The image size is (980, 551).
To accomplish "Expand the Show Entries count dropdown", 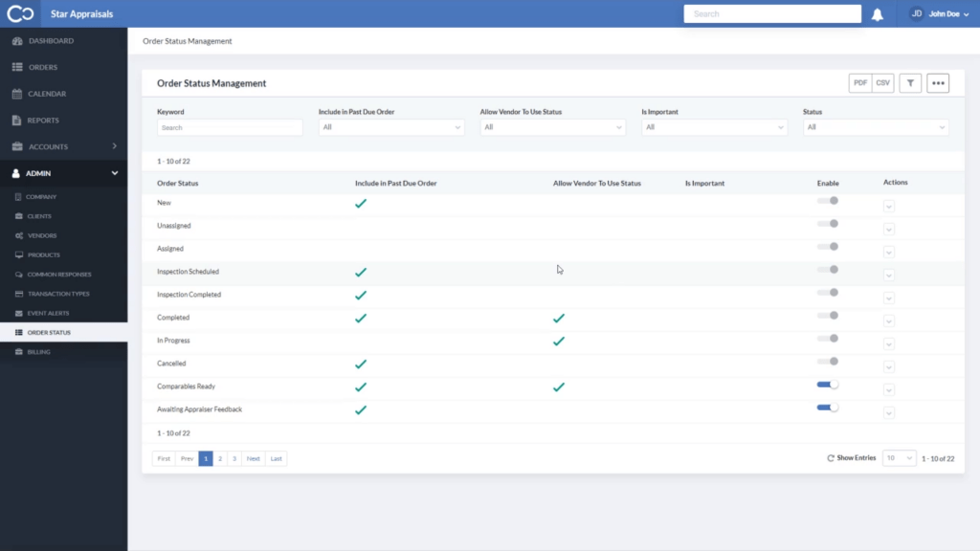I will tap(900, 458).
